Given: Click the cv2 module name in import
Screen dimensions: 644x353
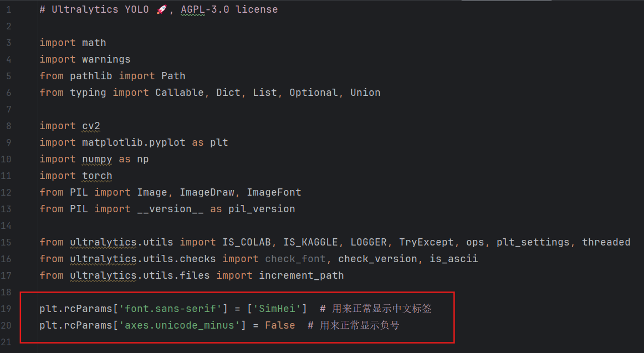Looking at the screenshot, I should click(91, 126).
